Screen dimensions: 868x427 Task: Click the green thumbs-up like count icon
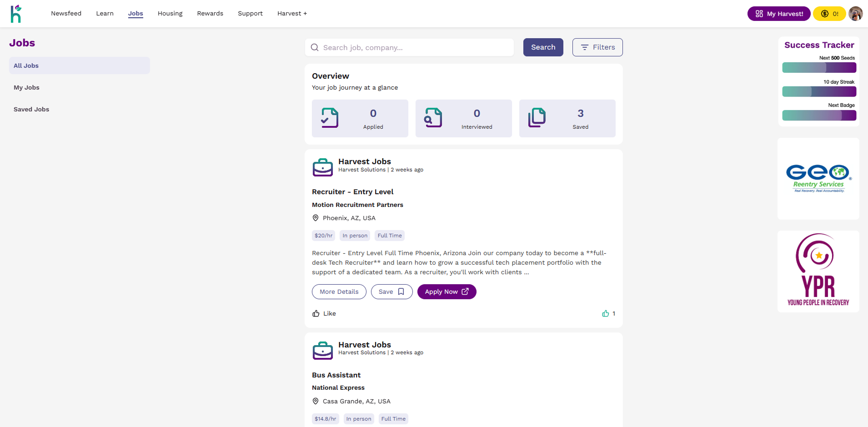pyautogui.click(x=605, y=314)
